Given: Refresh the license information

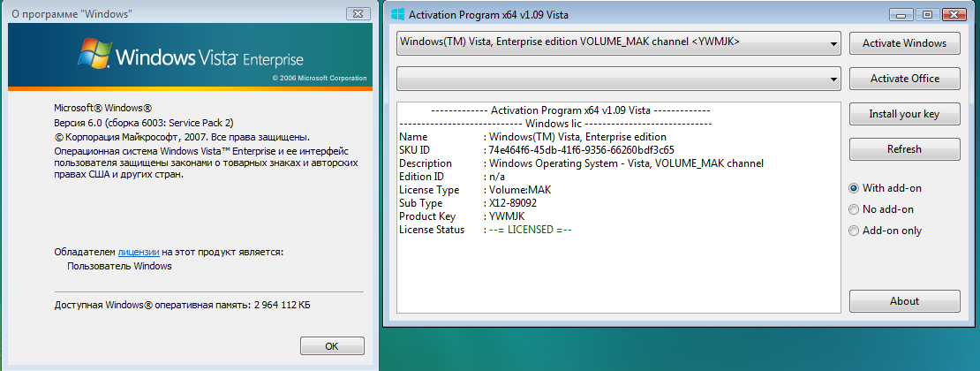Looking at the screenshot, I should tap(904, 149).
